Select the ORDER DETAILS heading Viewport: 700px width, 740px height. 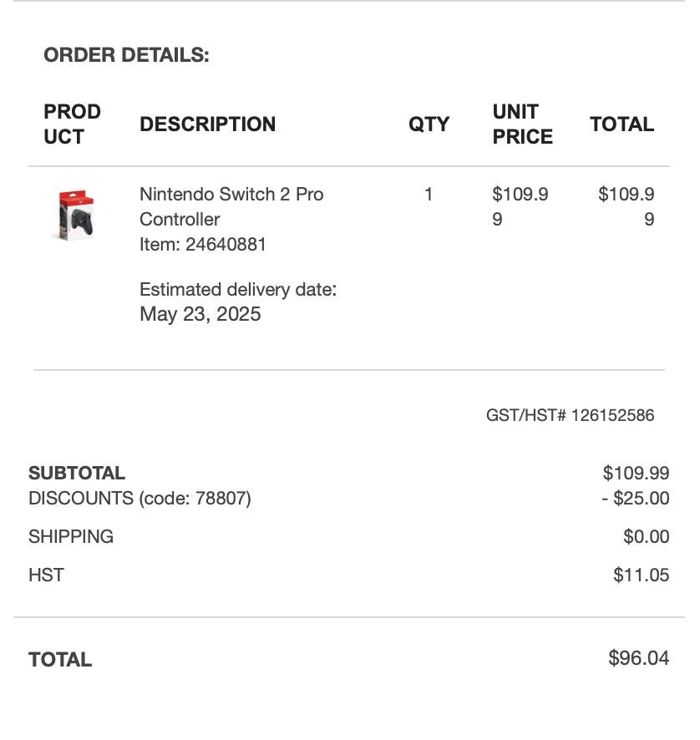click(x=126, y=55)
